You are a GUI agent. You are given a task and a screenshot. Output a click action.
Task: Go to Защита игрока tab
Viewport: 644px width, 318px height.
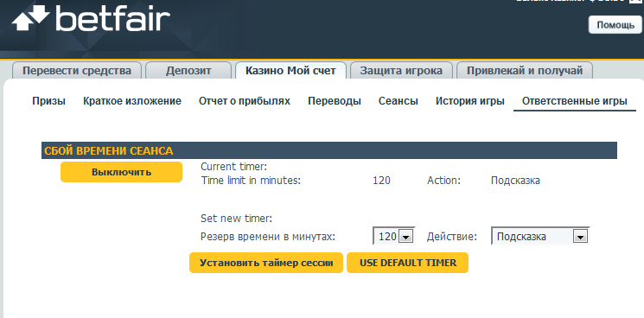pos(401,71)
